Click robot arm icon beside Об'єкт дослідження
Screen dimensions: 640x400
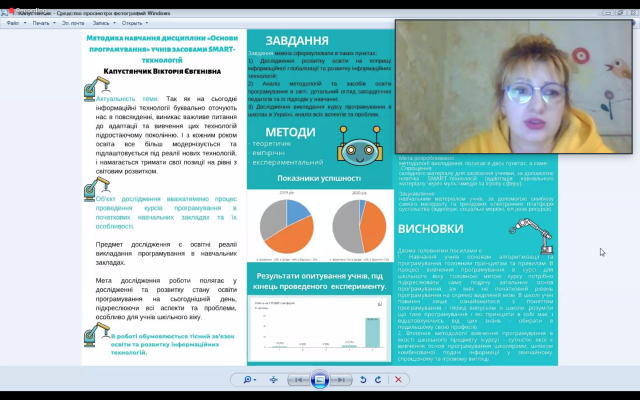pos(97,189)
